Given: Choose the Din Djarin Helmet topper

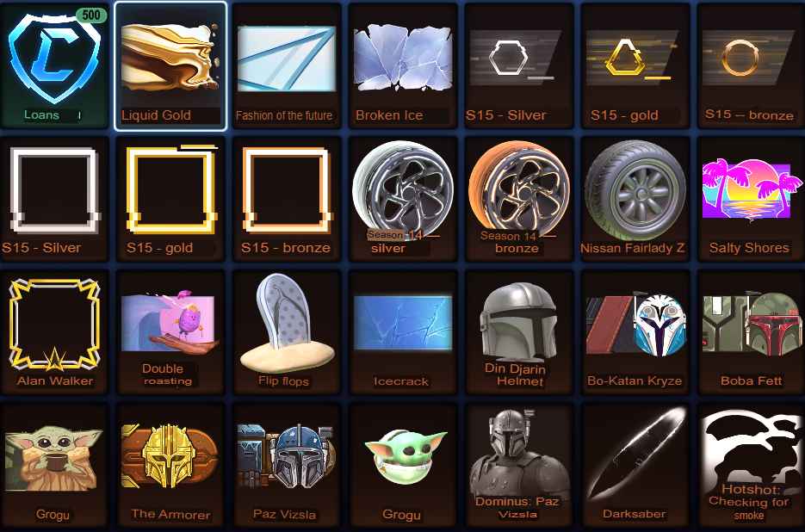Looking at the screenshot, I should (518, 331).
